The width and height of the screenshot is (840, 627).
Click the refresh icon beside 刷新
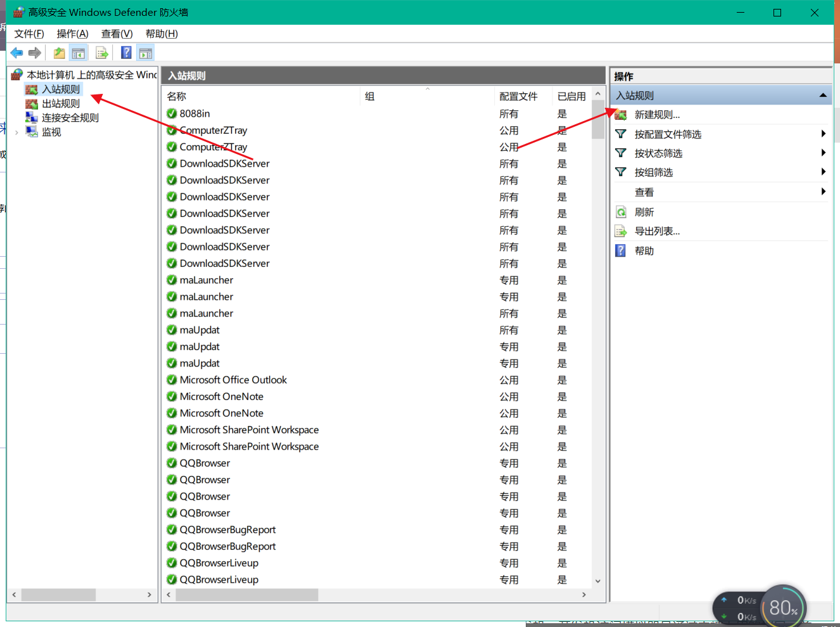621,212
